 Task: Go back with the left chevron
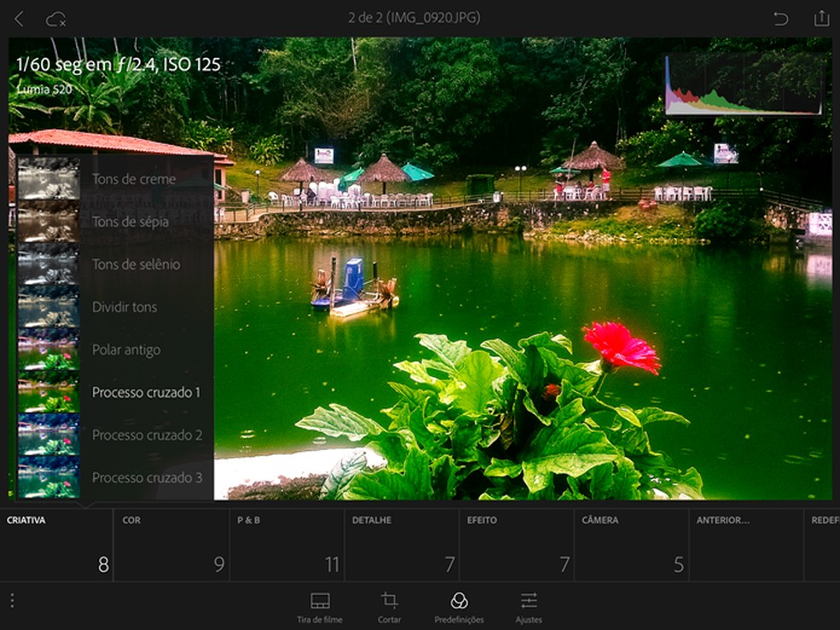pyautogui.click(x=19, y=16)
